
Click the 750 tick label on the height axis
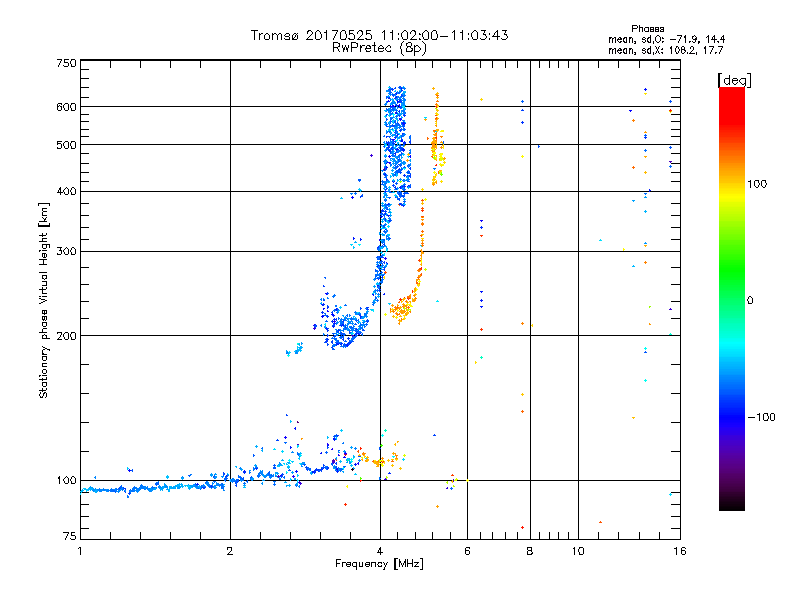click(x=66, y=62)
